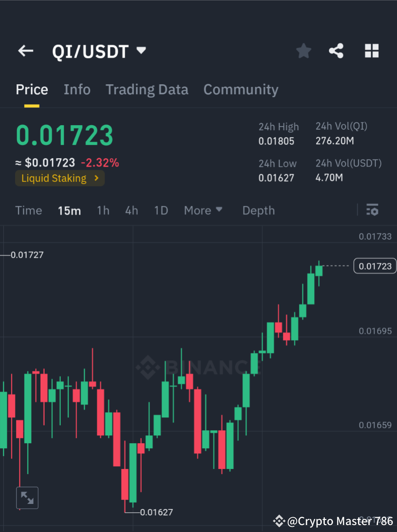Switch chart interval to 4h

[x=132, y=210]
